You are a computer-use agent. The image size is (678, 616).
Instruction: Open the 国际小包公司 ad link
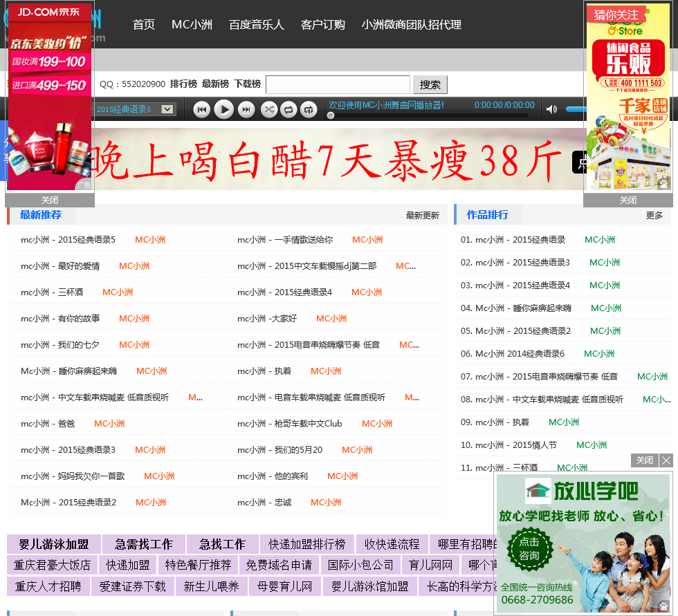point(360,565)
